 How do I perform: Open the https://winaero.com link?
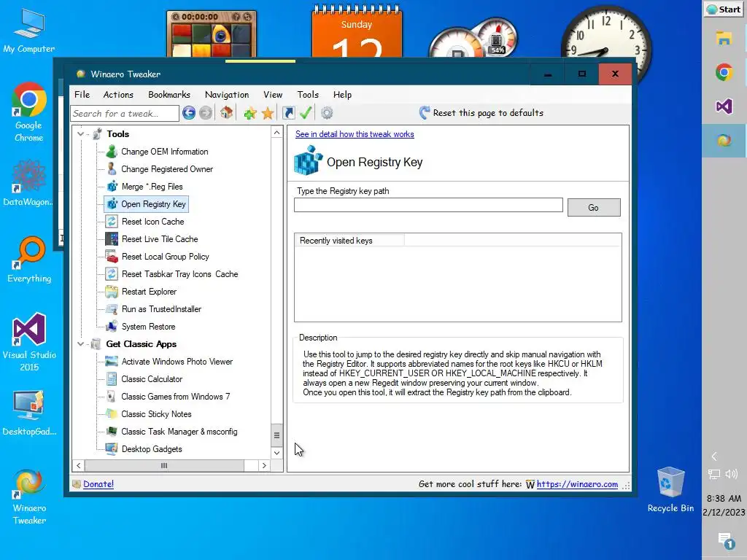(577, 484)
